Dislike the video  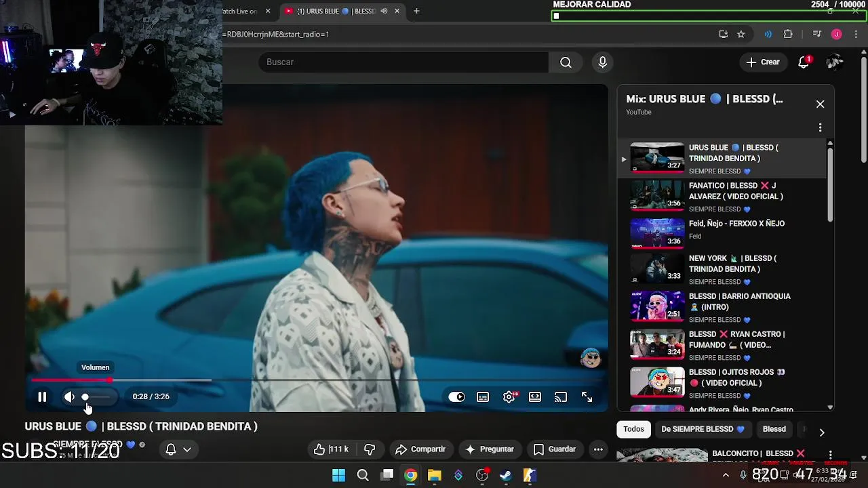[x=370, y=449]
